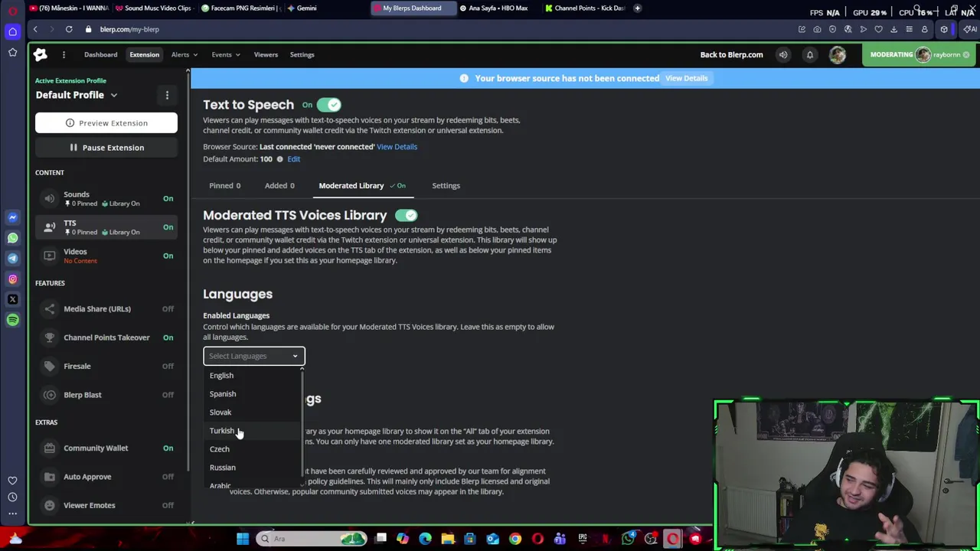Open the Sounds section speaker icon

[50, 199]
